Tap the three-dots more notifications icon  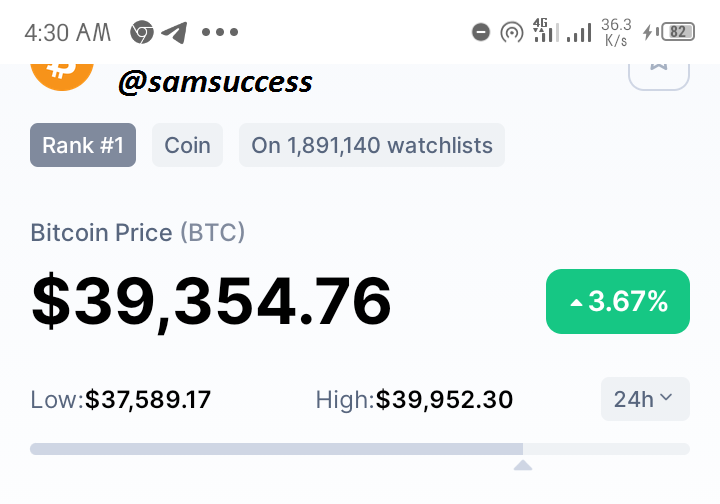pyautogui.click(x=220, y=32)
